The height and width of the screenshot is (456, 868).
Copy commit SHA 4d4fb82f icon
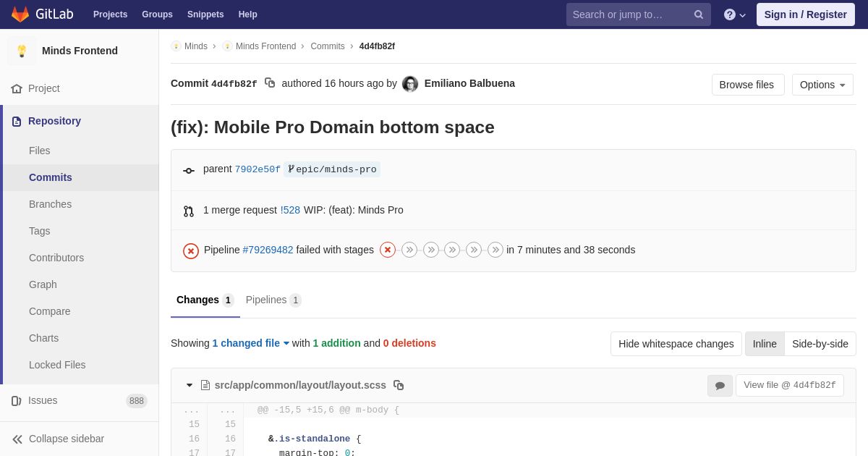coord(270,83)
